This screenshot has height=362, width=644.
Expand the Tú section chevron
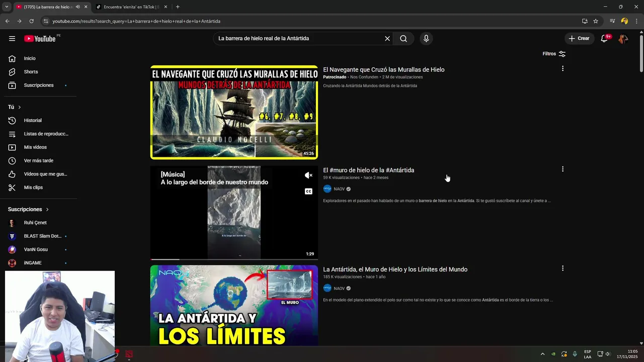click(x=20, y=107)
